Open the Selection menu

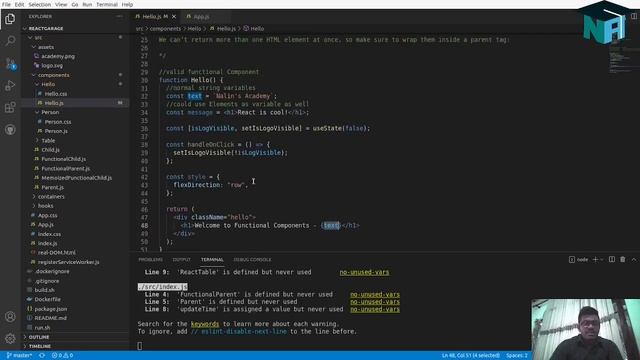tap(40, 4)
